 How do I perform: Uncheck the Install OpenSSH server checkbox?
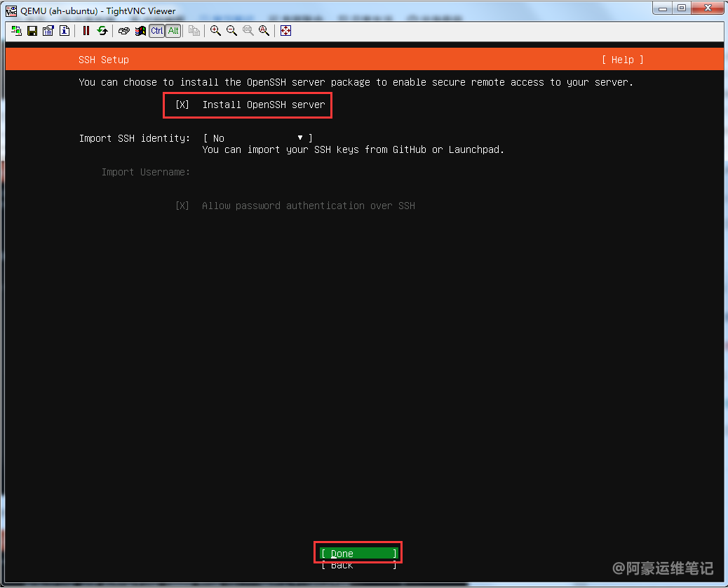(x=182, y=105)
